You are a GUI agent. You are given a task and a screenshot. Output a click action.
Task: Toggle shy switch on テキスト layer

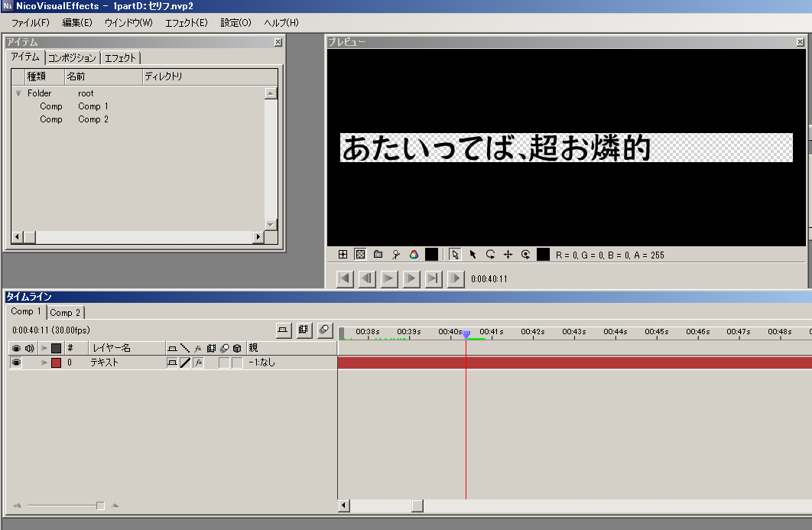click(x=172, y=363)
